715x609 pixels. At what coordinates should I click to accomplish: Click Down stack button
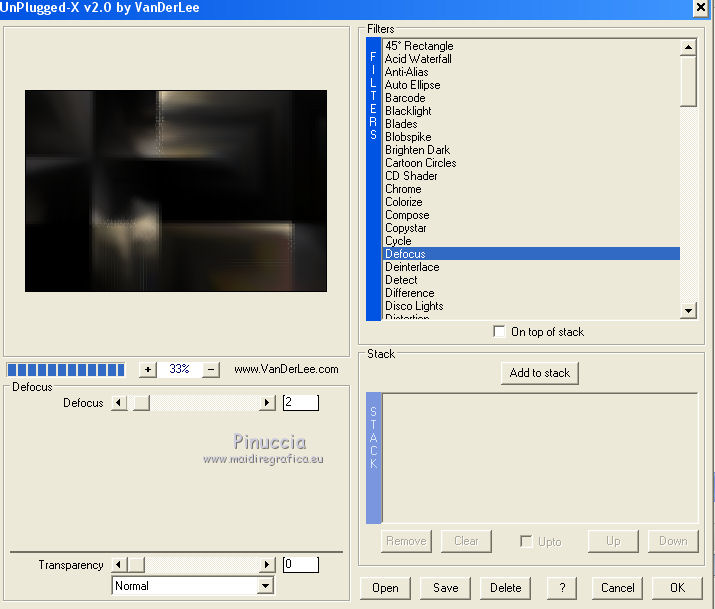point(673,541)
